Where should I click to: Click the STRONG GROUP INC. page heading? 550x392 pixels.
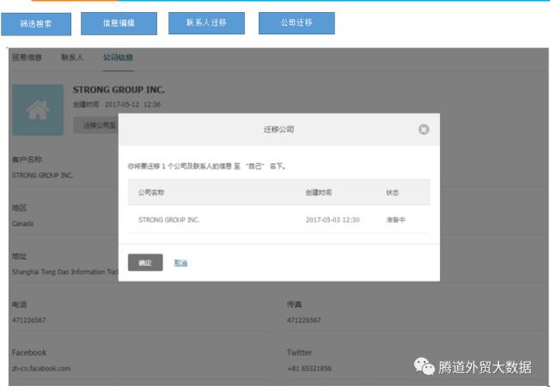coord(119,89)
